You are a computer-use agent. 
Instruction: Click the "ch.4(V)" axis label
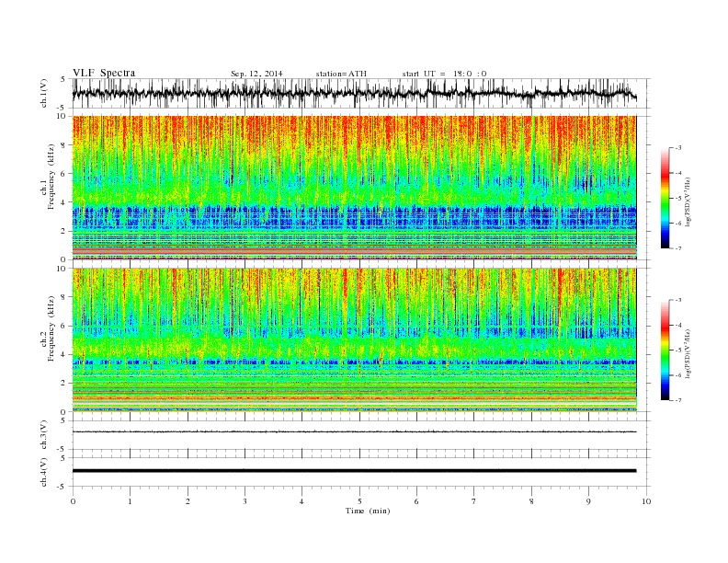tap(44, 472)
